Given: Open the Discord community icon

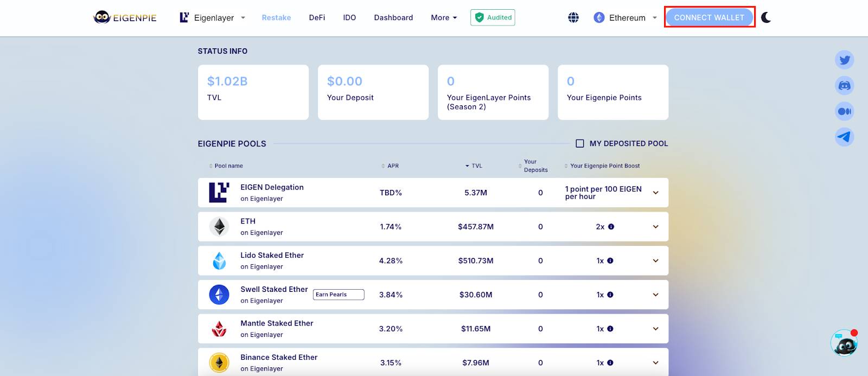Looking at the screenshot, I should (x=845, y=85).
